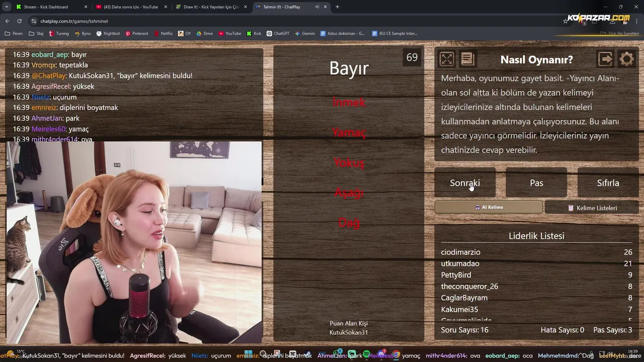Click the Soru Sayısı: 16 counter

[464, 330]
